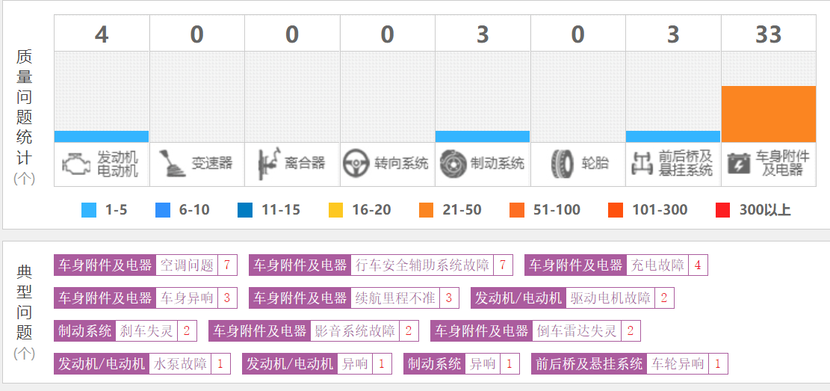
Task: Open the 倒车雷达失灵 tag
Action: pyautogui.click(x=535, y=331)
